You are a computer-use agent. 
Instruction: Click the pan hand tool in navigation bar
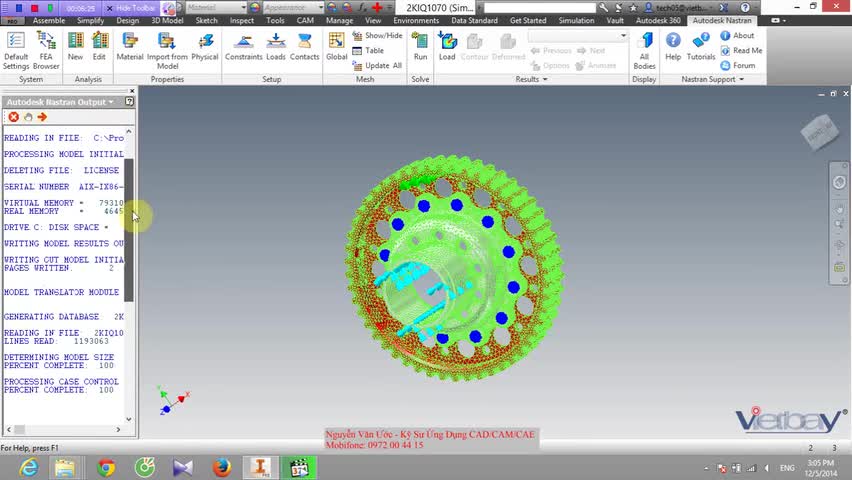(x=839, y=209)
